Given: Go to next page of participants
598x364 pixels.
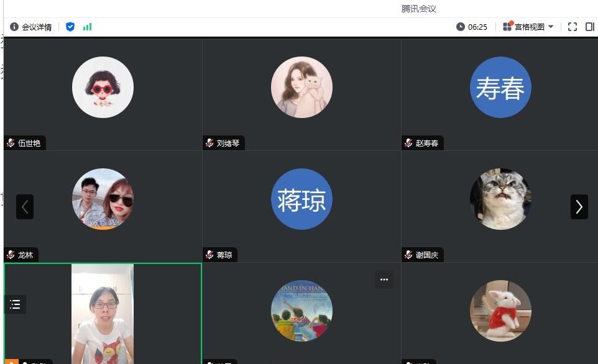Looking at the screenshot, I should tap(579, 207).
